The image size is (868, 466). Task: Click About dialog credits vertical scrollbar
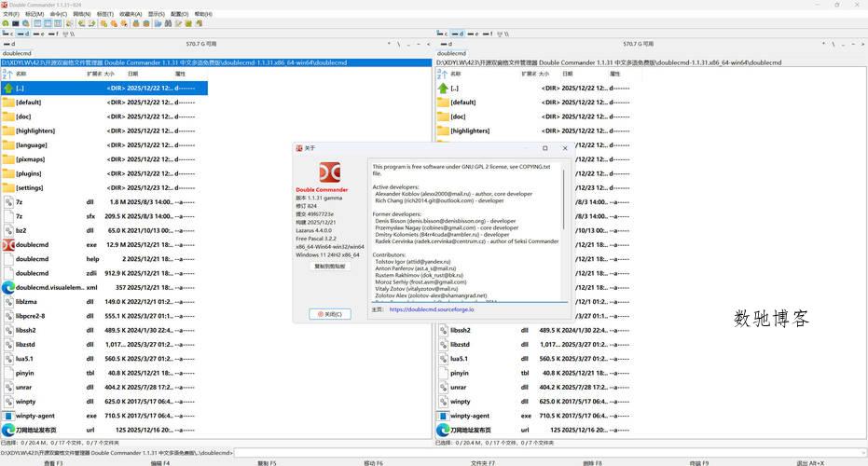pyautogui.click(x=564, y=199)
